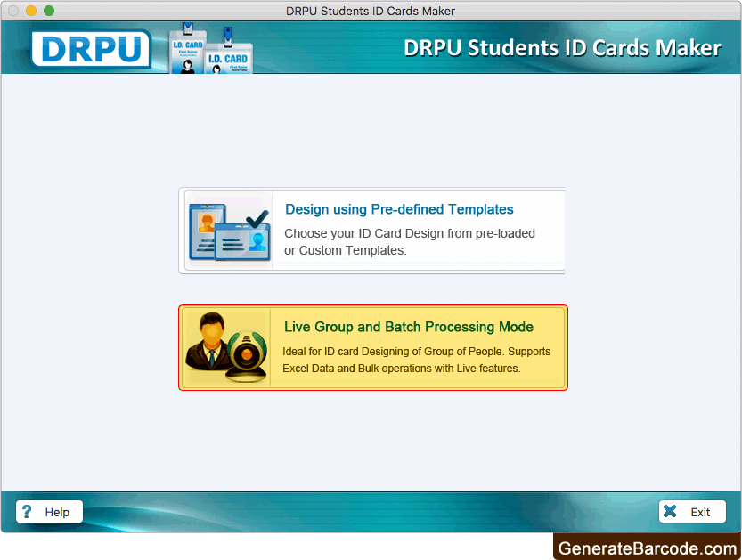The width and height of the screenshot is (742, 560).
Task: Click the blue question mark icon
Action: 27,512
